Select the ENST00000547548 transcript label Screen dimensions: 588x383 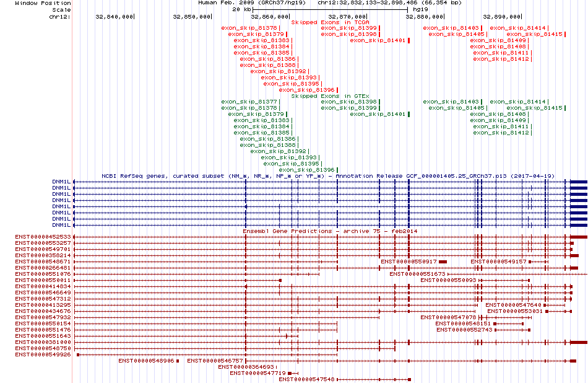pyautogui.click(x=306, y=379)
